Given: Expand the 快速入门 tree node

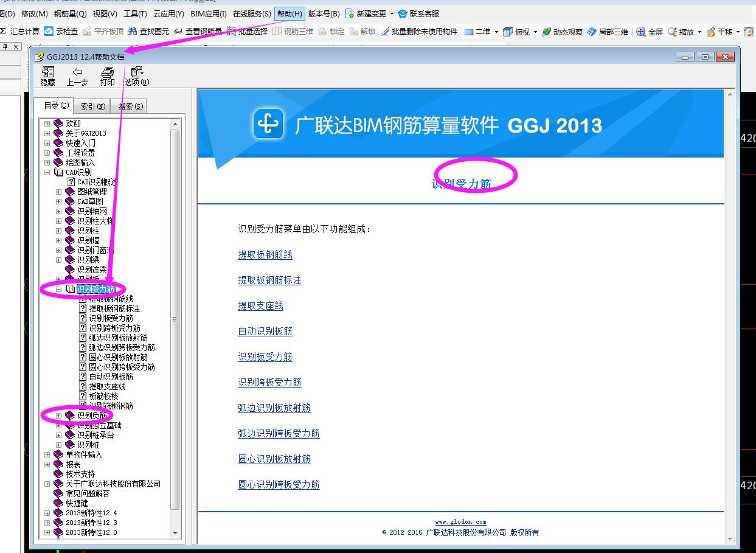Looking at the screenshot, I should (47, 143).
